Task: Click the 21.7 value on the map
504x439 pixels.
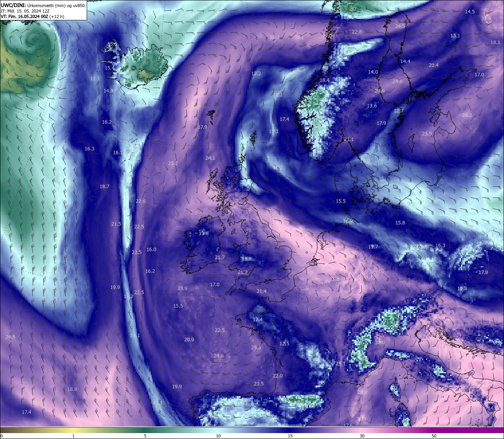Action: (220, 257)
